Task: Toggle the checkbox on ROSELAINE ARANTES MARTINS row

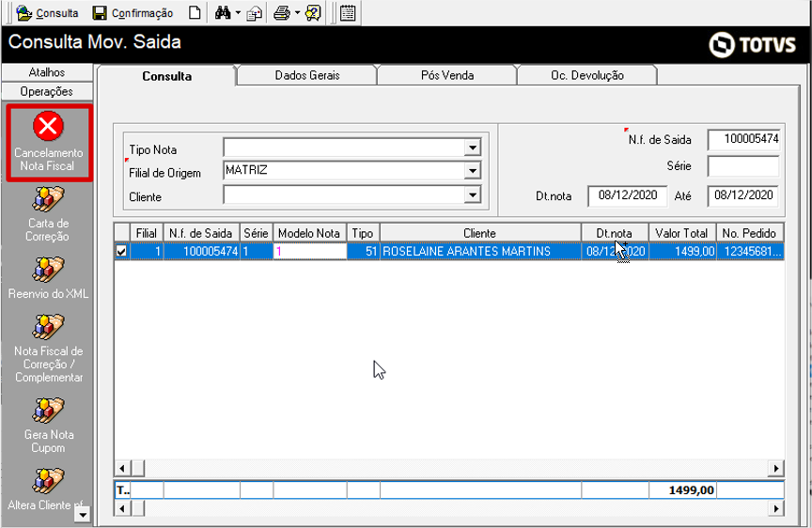Action: pos(121,252)
